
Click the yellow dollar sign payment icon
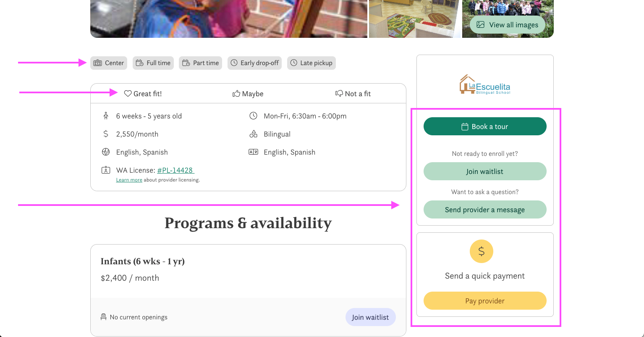tap(481, 251)
